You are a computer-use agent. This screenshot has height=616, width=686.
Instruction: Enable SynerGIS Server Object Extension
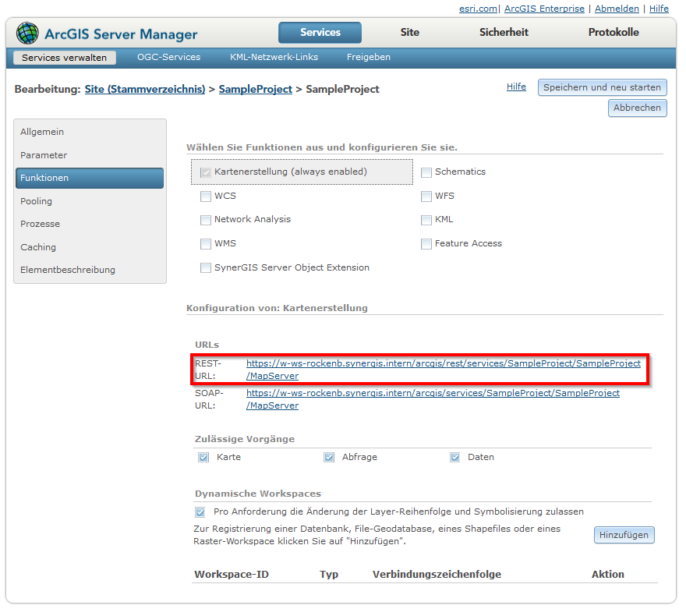pyautogui.click(x=205, y=268)
